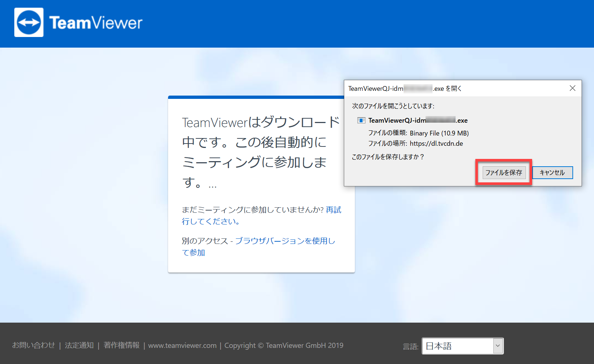Click the Binary File (10.9 MB) text

point(439,133)
